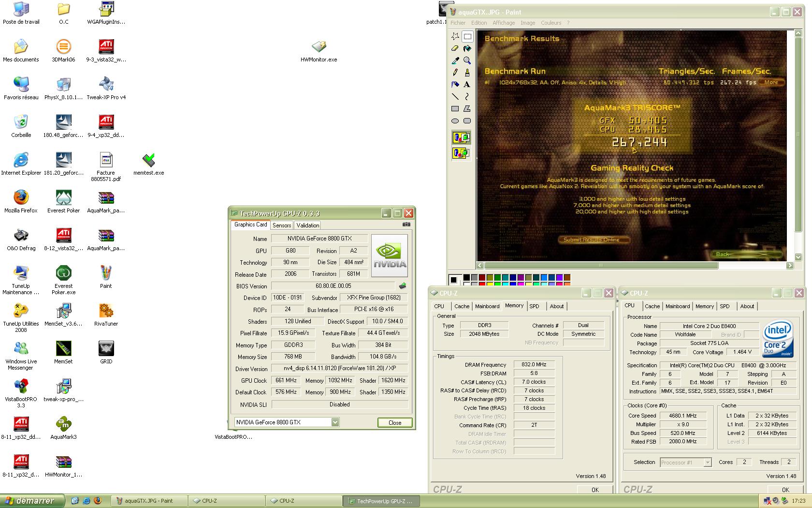Click the Close button in GPU-Z
The height and width of the screenshot is (508, 812).
pos(395,422)
